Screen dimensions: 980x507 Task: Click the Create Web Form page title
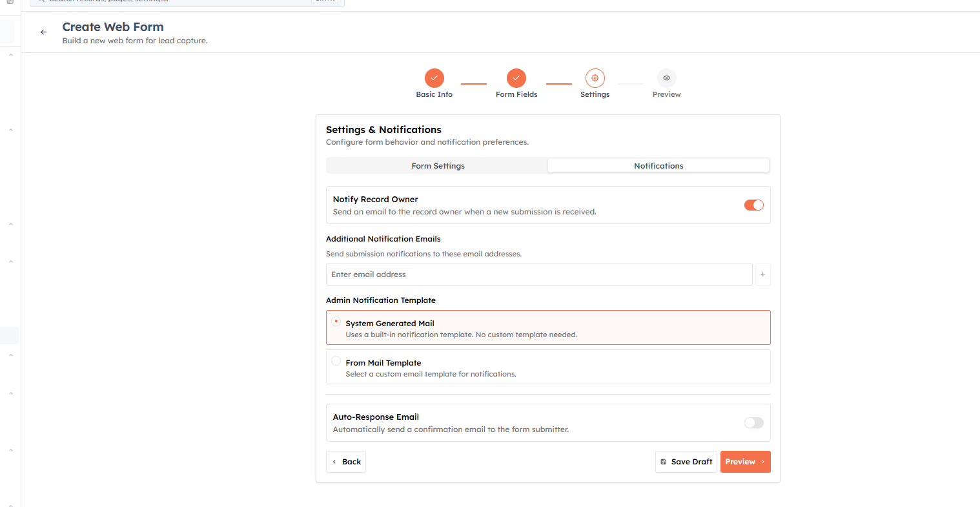113,27
